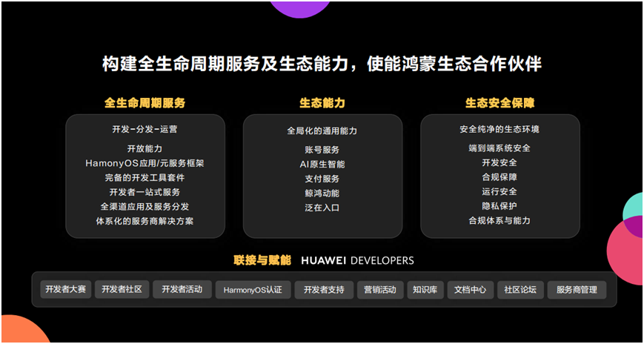Click 全局化的通用能力 text
The width and height of the screenshot is (644, 344).
pos(322,131)
